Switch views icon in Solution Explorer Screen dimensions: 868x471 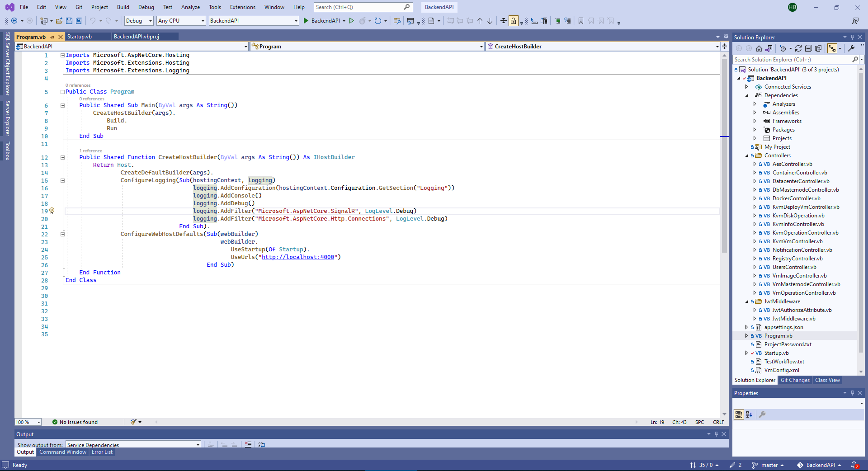(769, 48)
